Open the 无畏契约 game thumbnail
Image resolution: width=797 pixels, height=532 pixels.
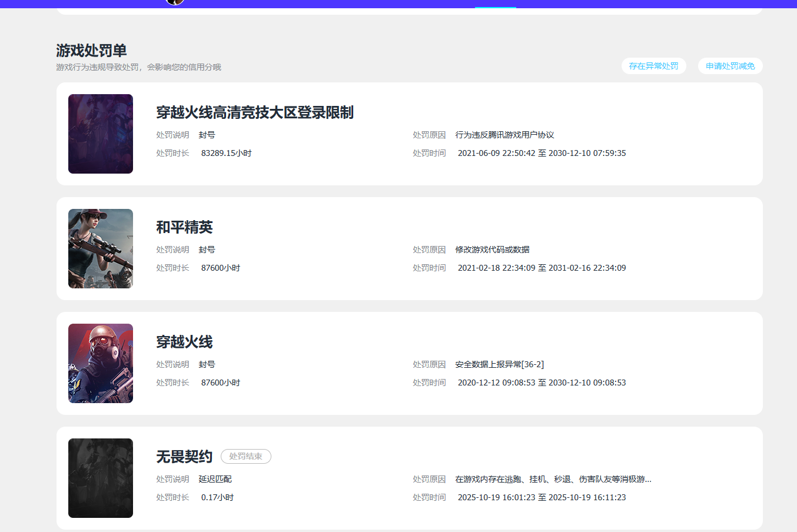pos(101,478)
